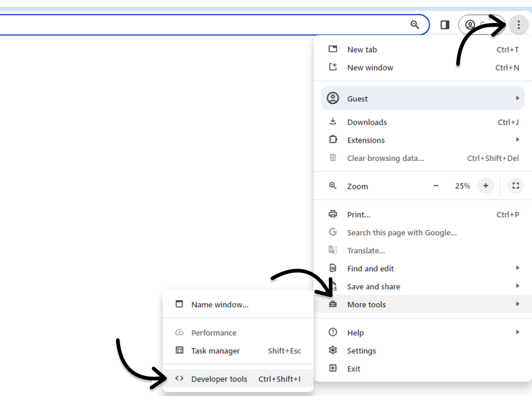Choose Settings from the Chrome menu
Screen dimensions: 532x404
click(362, 350)
